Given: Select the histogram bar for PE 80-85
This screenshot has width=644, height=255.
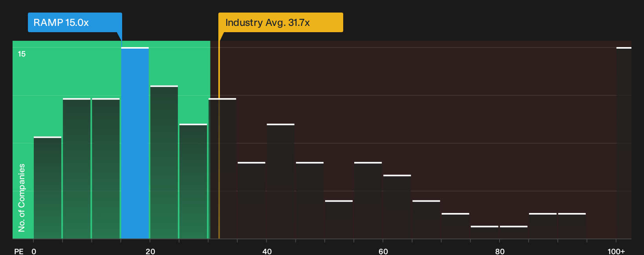Looking at the screenshot, I should point(514,232).
